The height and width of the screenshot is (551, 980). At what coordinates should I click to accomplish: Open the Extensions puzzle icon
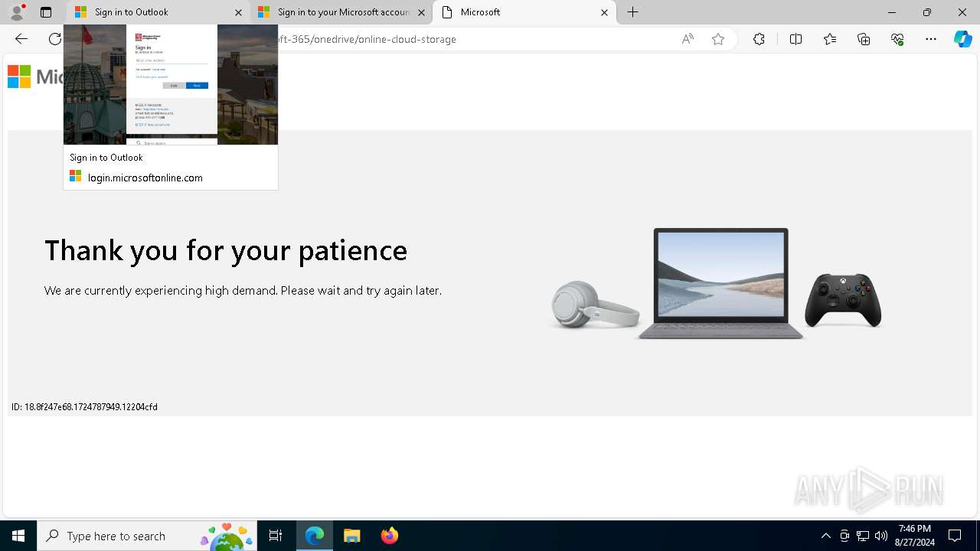click(x=759, y=39)
